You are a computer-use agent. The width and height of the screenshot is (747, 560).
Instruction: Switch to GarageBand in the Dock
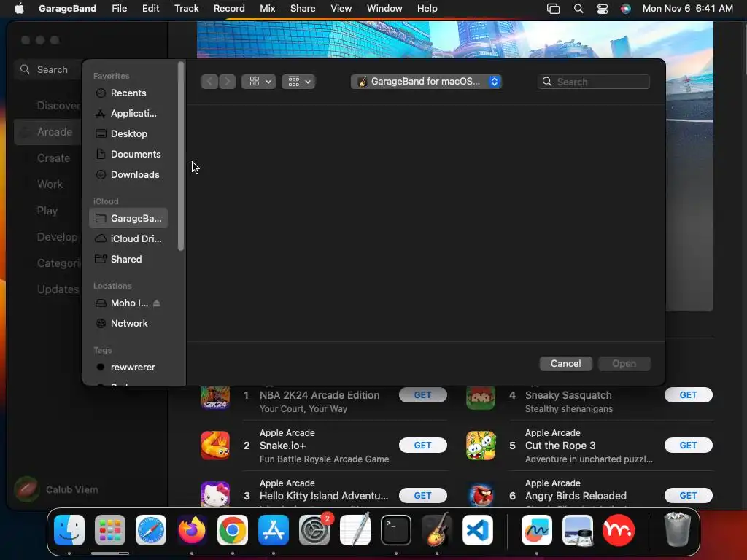pyautogui.click(x=437, y=530)
